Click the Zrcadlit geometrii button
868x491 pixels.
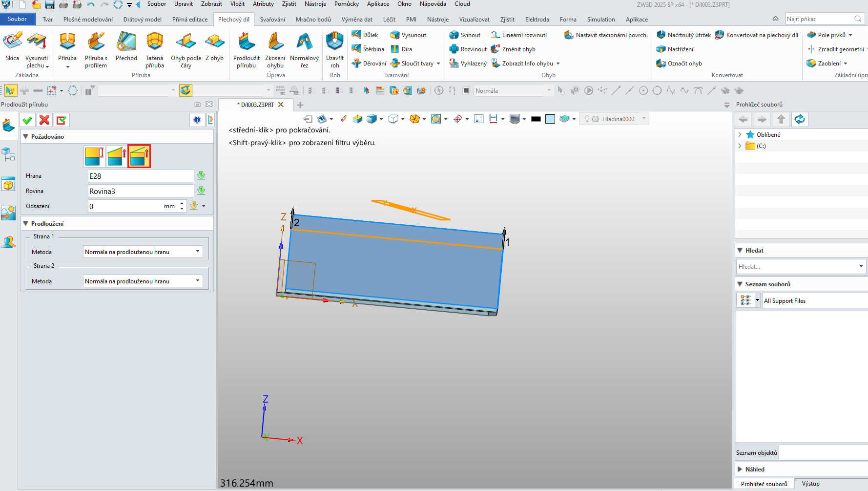pyautogui.click(x=835, y=49)
